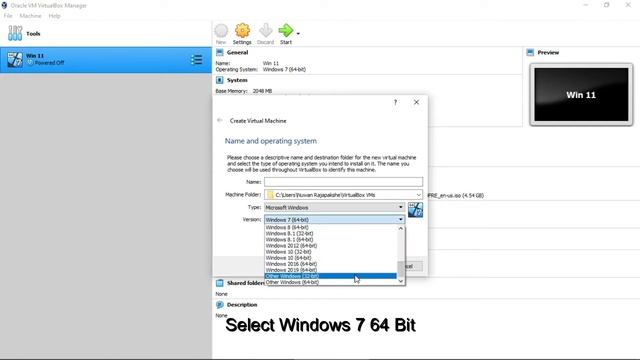The height and width of the screenshot is (360, 640).
Task: Restore down the VirtualBox Manager window
Action: 607,5
